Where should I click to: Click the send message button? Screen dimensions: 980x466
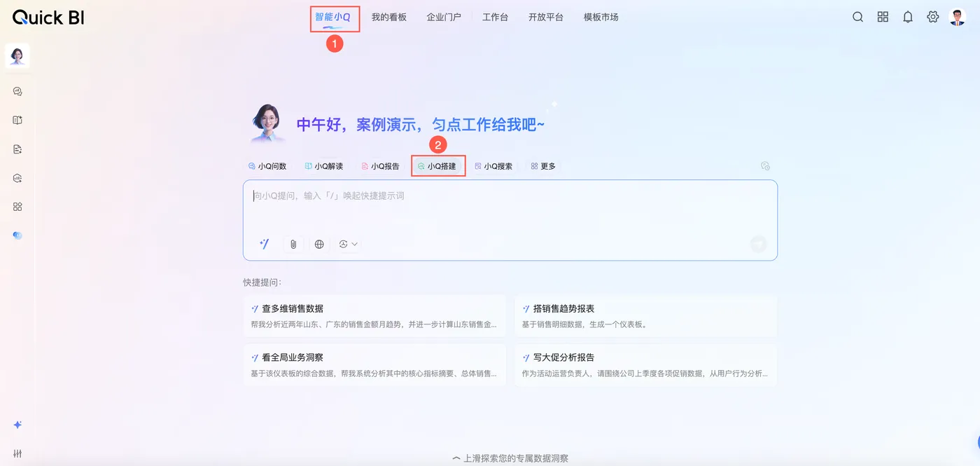click(x=758, y=244)
